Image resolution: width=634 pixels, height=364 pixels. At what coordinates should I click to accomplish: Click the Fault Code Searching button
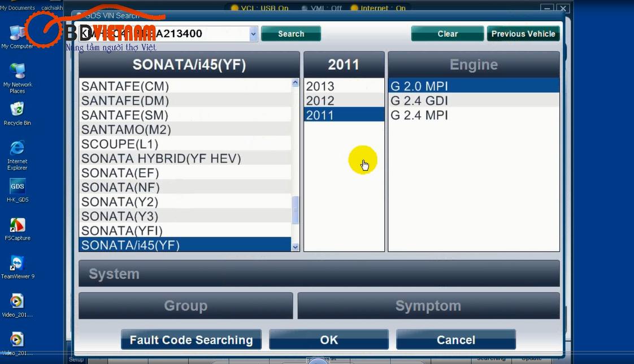point(191,339)
